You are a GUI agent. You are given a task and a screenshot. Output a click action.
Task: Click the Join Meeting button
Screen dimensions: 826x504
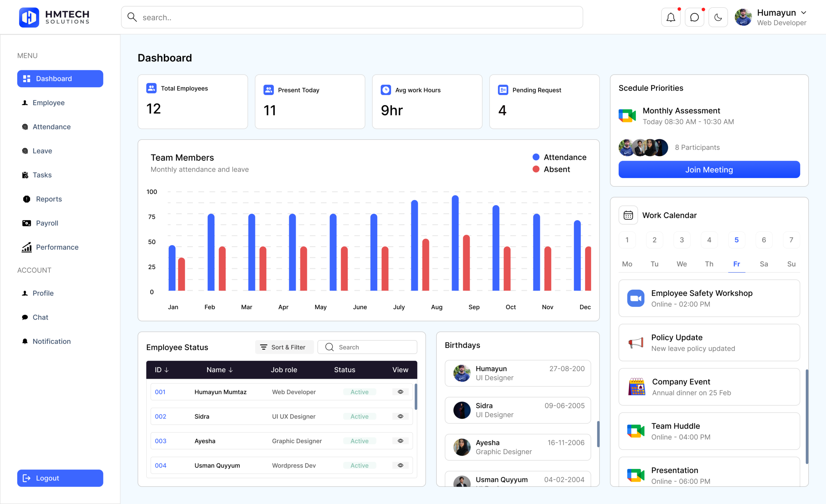tap(709, 170)
